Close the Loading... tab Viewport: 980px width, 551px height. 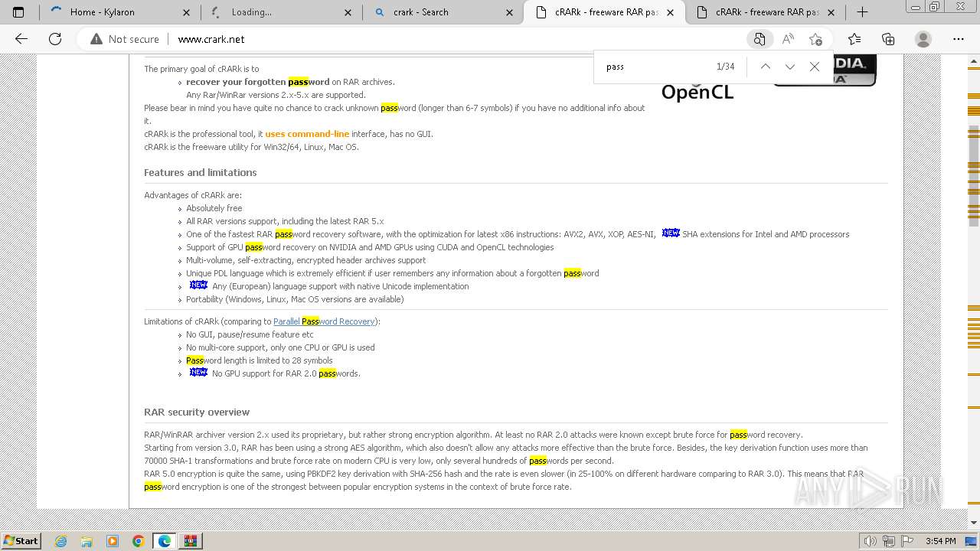348,12
